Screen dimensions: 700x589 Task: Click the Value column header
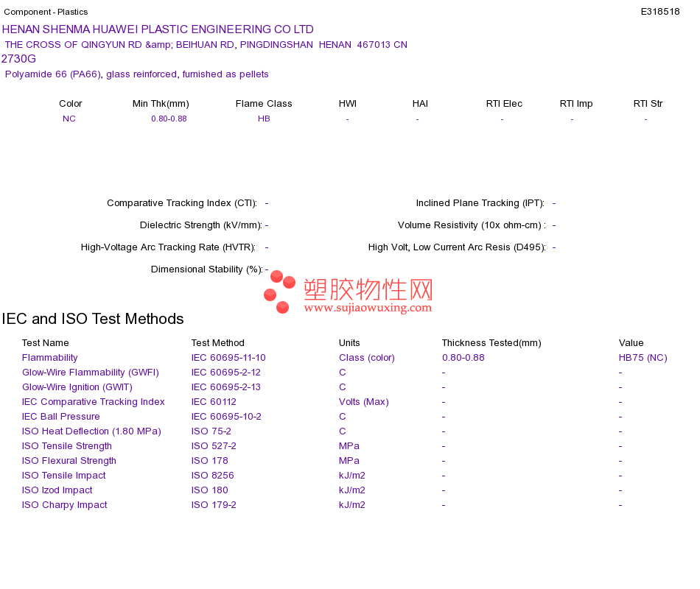point(631,342)
